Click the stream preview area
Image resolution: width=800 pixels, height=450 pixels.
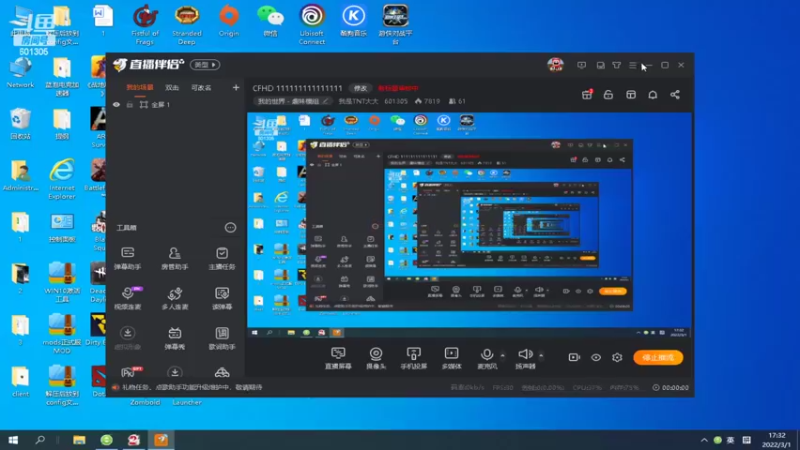pyautogui.click(x=469, y=226)
